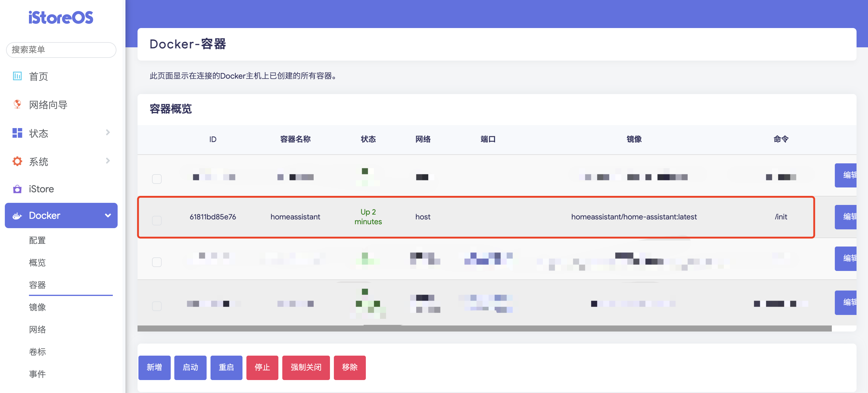
Task: Click the status dashboard icon
Action: click(x=17, y=133)
